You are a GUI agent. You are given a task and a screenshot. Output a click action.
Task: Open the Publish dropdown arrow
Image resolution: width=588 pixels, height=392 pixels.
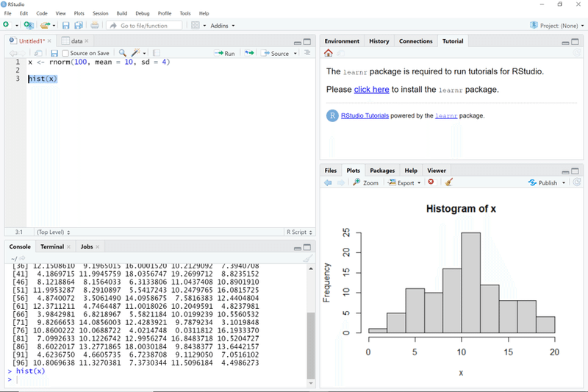[564, 182]
